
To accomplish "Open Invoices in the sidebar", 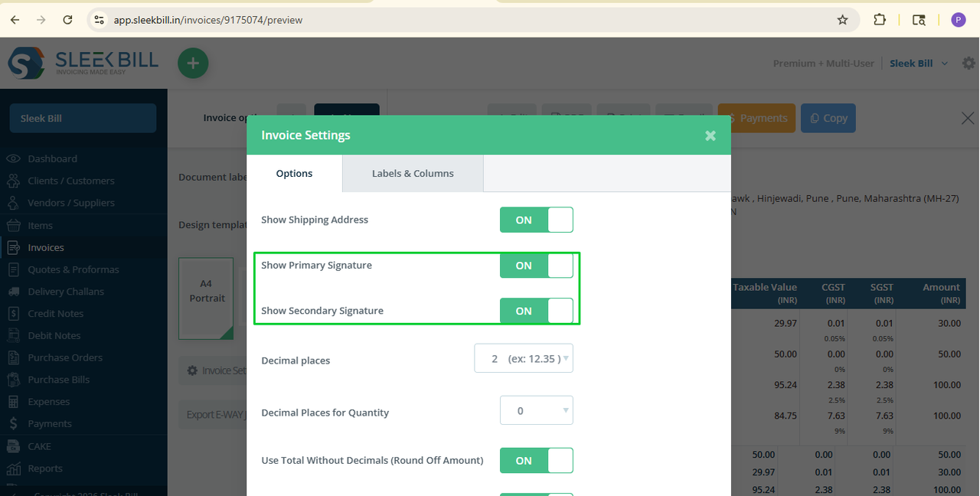I will tap(46, 247).
